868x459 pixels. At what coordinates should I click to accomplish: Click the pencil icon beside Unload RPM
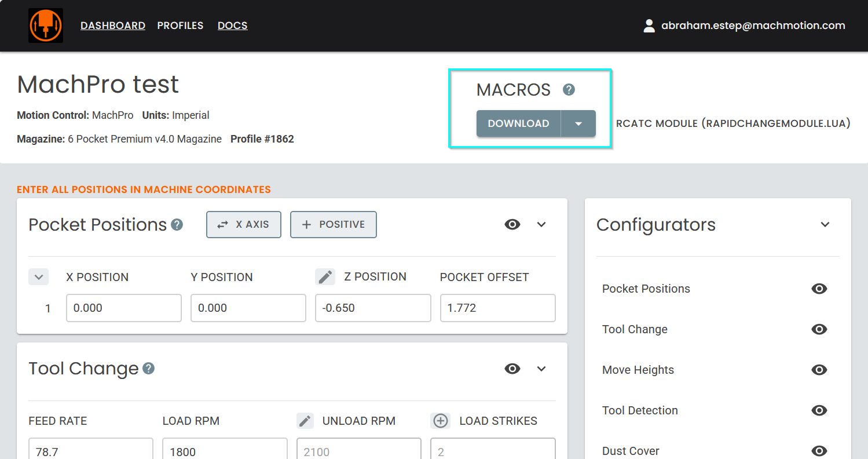(305, 421)
